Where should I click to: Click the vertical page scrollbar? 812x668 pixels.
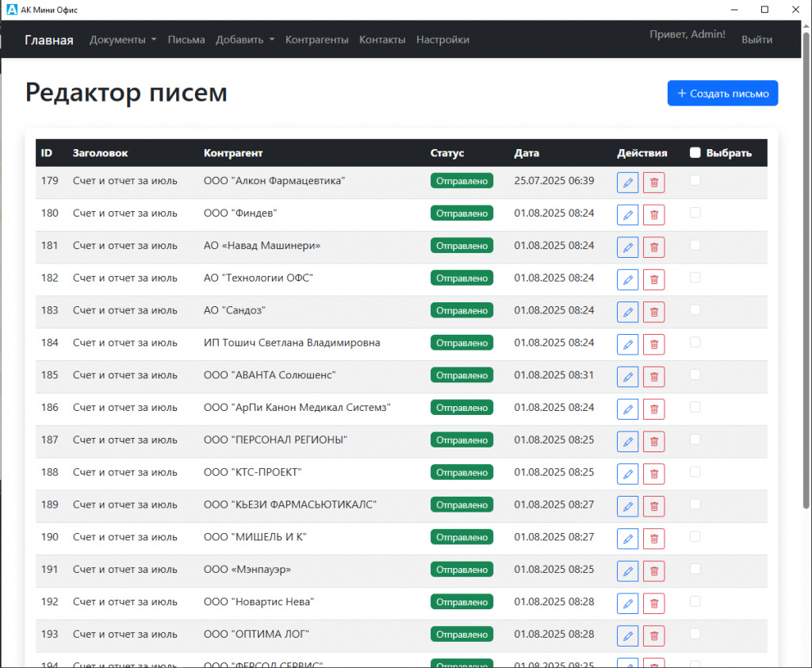[x=806, y=270]
